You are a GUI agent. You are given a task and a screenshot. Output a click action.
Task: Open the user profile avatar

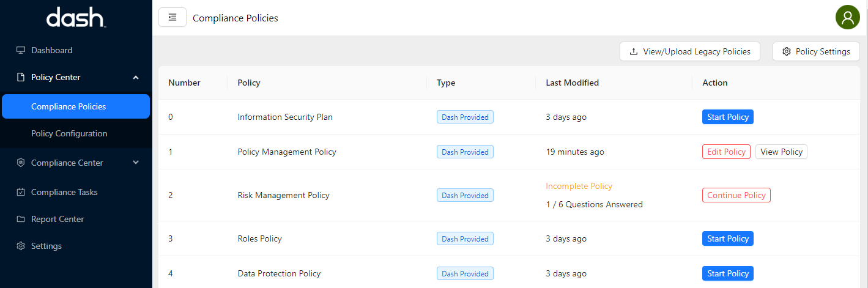pos(847,17)
